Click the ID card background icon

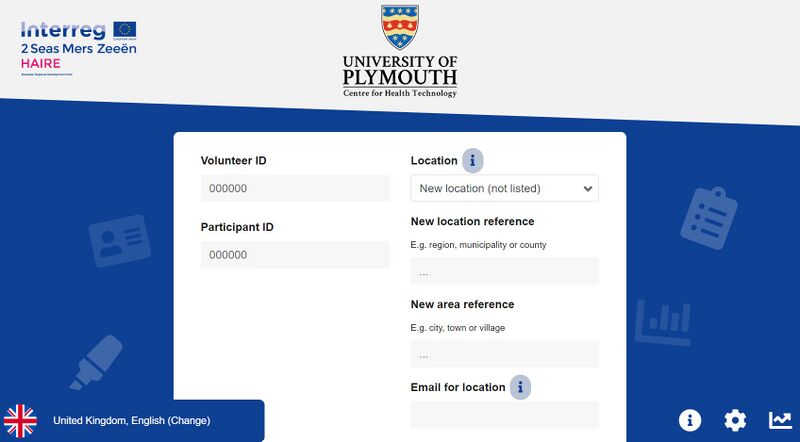pos(119,242)
